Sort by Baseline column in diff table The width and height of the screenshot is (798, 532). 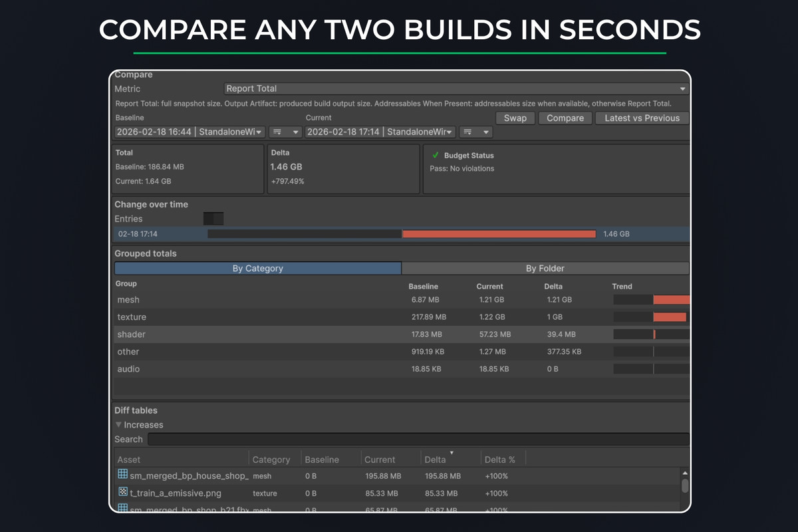click(322, 460)
